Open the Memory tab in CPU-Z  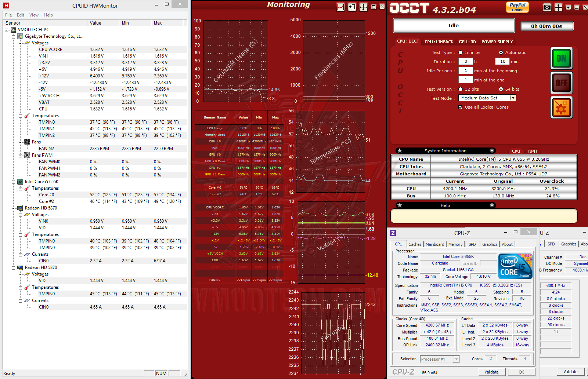(x=455, y=244)
